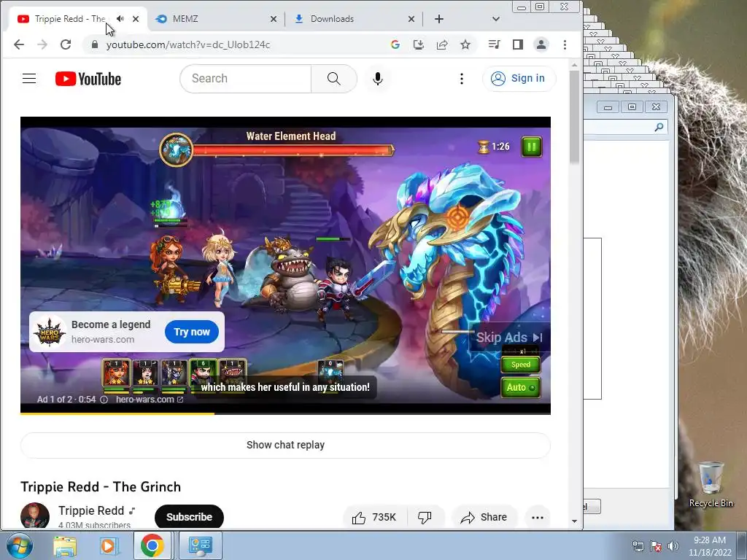Click the browser forward arrow
This screenshot has height=560, width=747.
pyautogui.click(x=42, y=44)
